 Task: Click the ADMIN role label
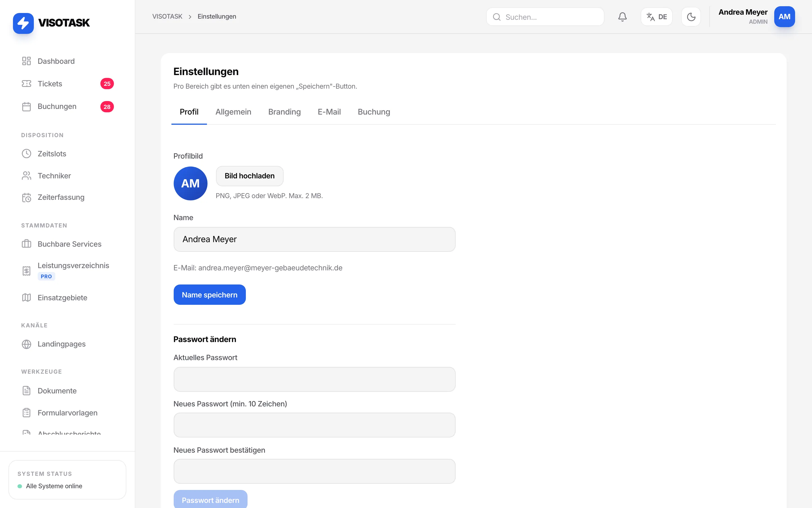pyautogui.click(x=758, y=22)
